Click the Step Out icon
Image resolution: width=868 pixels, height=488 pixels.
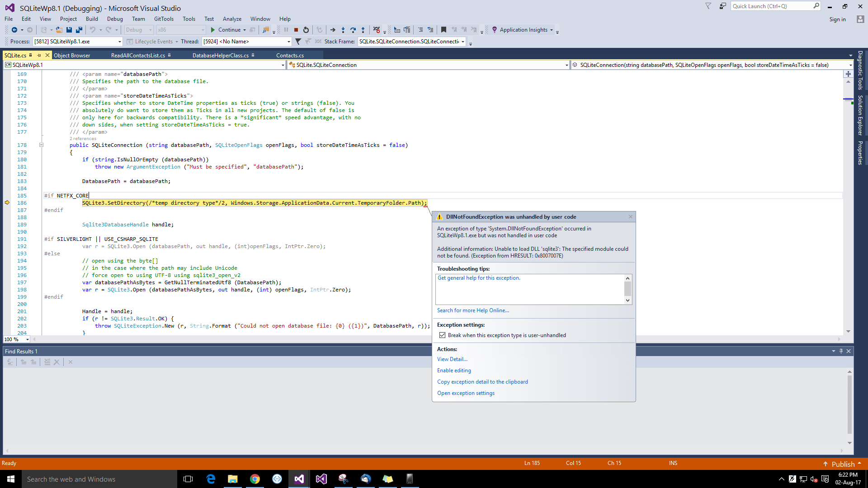pyautogui.click(x=363, y=30)
